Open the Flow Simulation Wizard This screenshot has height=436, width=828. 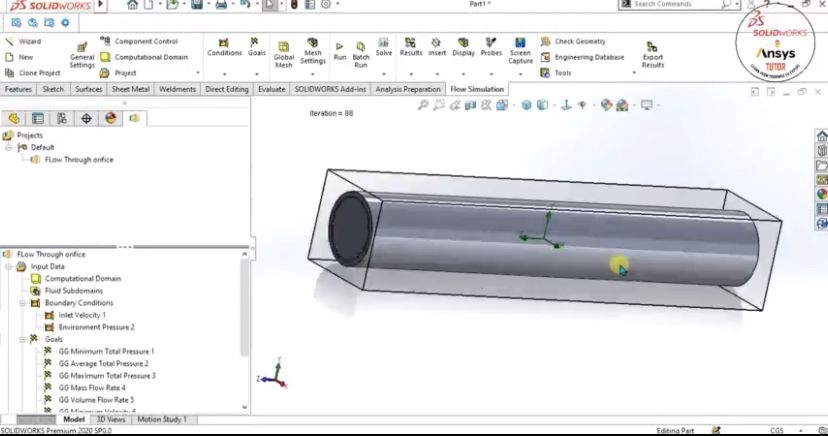pyautogui.click(x=23, y=41)
